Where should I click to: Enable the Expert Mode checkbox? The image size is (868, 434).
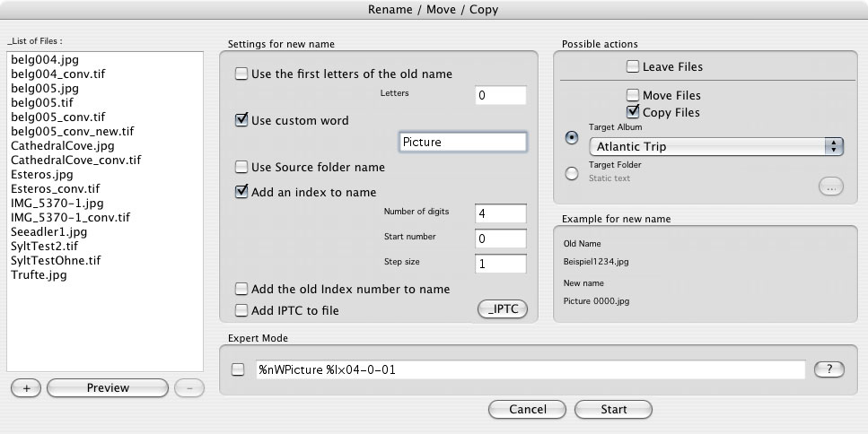239,369
